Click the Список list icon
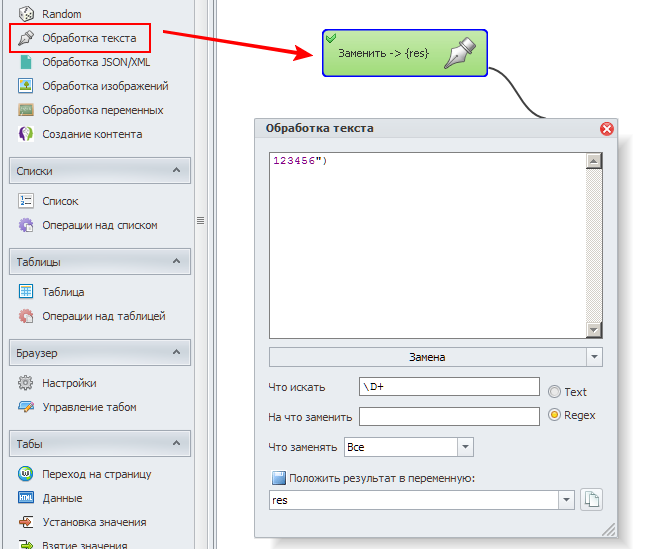The image size is (656, 549). tap(26, 201)
